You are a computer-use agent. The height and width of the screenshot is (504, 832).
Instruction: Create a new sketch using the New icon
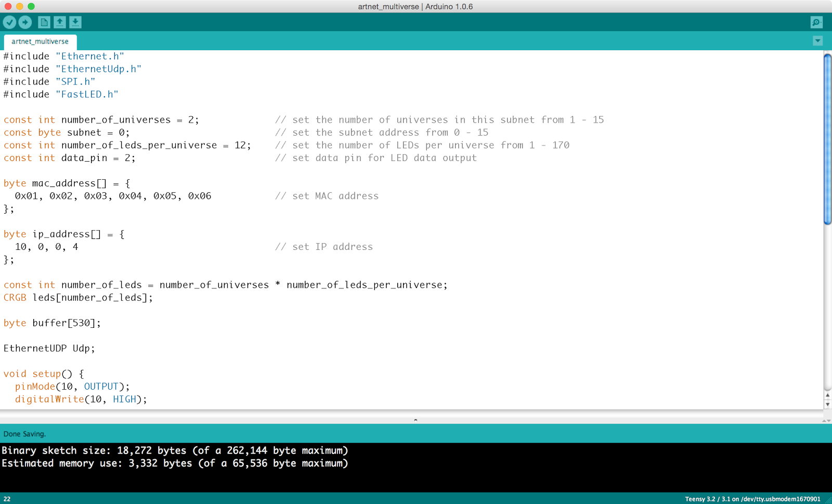(44, 22)
